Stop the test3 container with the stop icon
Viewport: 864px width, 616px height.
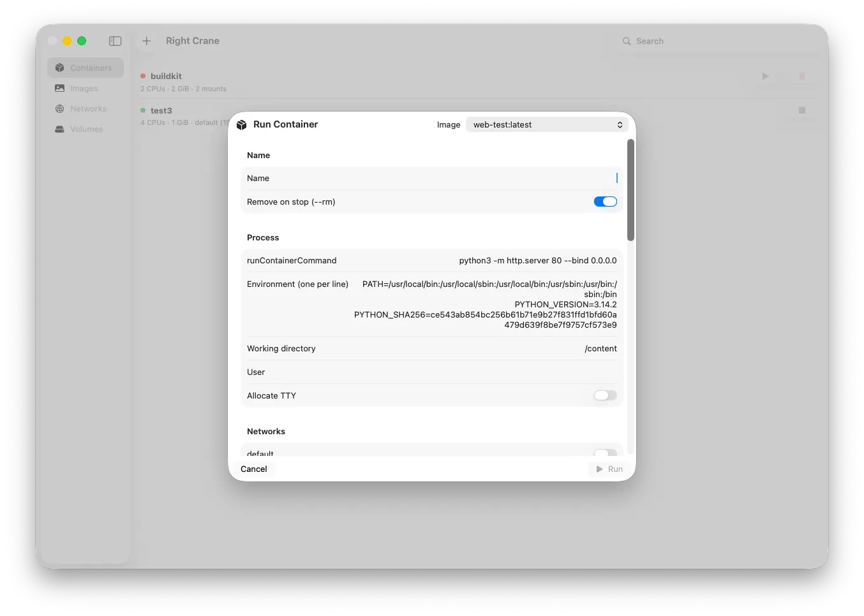click(801, 110)
